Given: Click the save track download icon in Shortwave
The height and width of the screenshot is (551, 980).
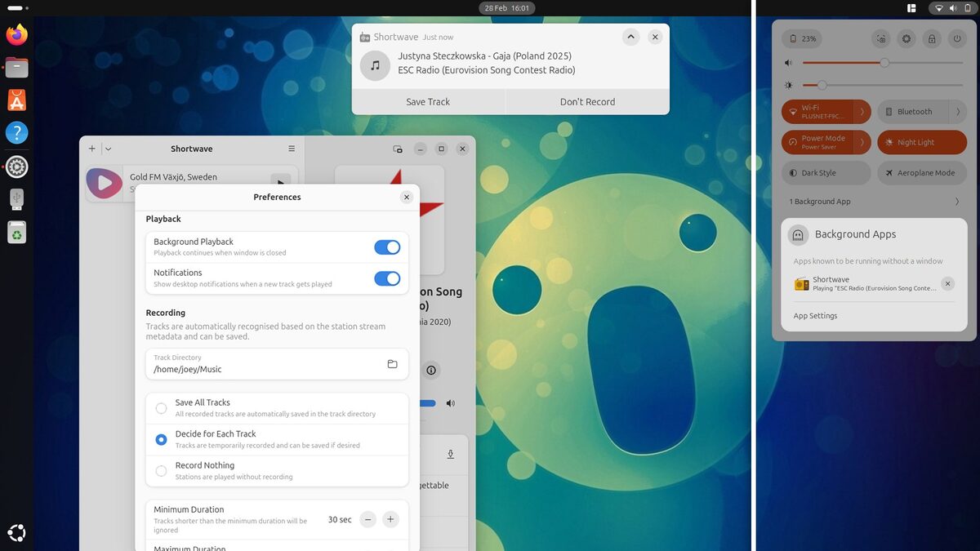Looking at the screenshot, I should coord(450,454).
